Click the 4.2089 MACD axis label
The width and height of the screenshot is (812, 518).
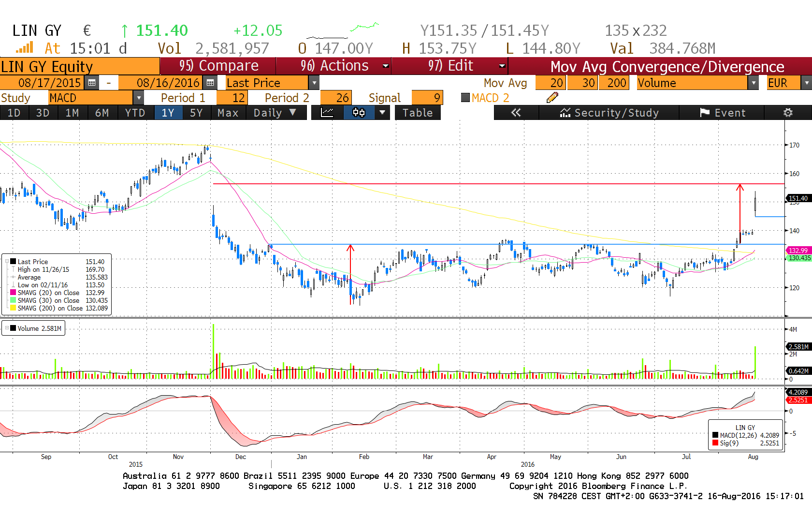pyautogui.click(x=798, y=392)
